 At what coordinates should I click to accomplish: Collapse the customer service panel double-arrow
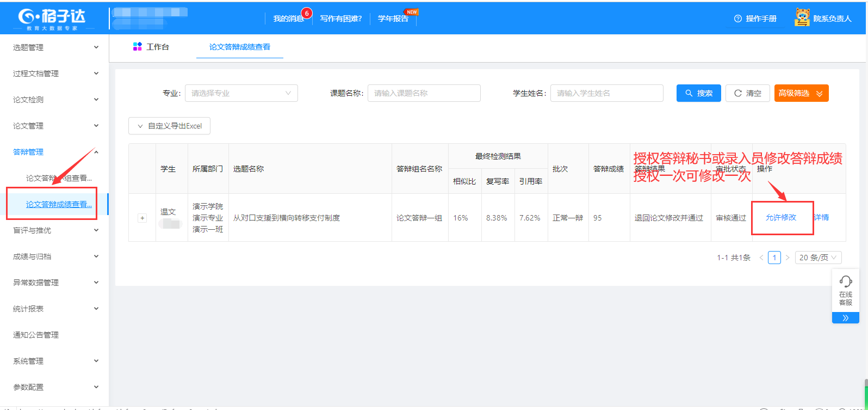tap(846, 318)
